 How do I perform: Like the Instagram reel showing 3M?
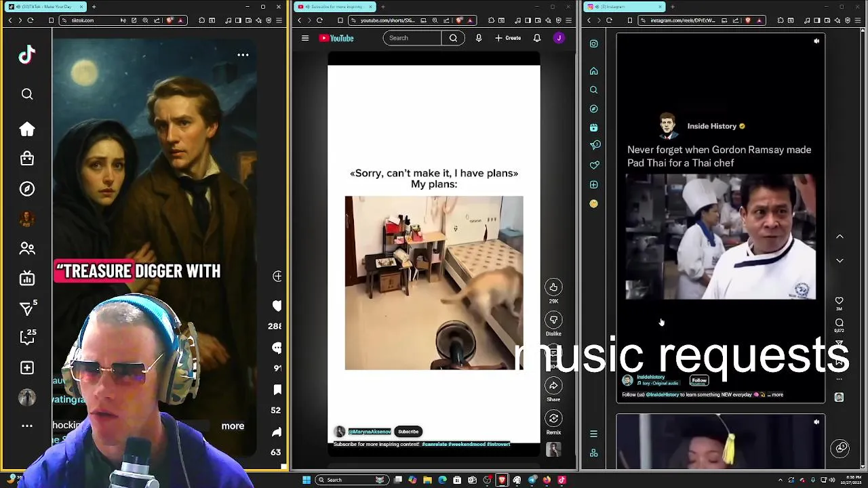[840, 301]
